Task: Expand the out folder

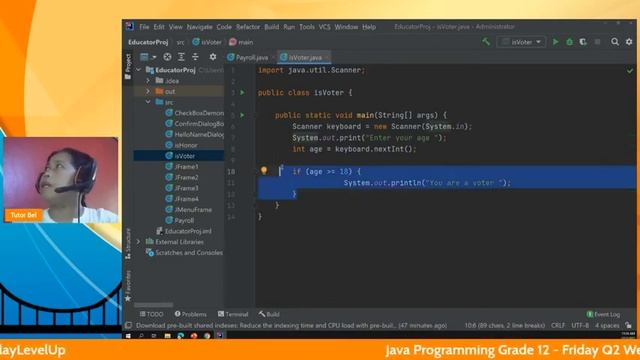Action: pyautogui.click(x=148, y=91)
